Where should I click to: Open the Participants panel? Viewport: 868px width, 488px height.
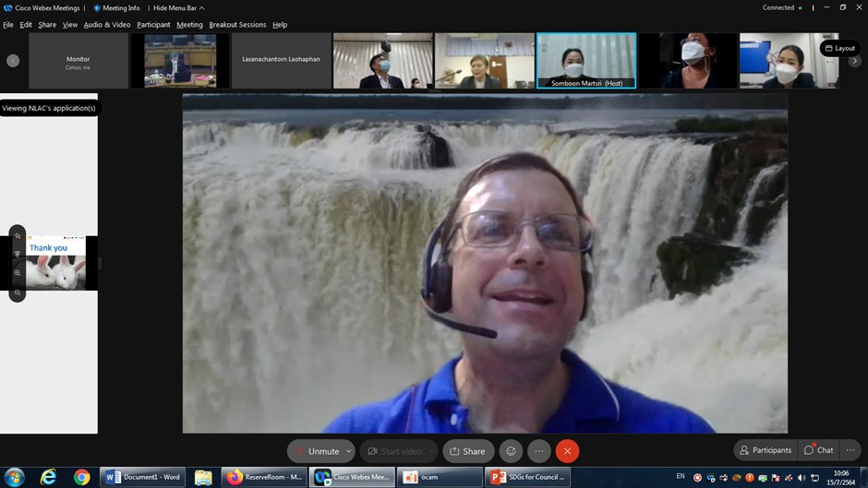coord(766,450)
